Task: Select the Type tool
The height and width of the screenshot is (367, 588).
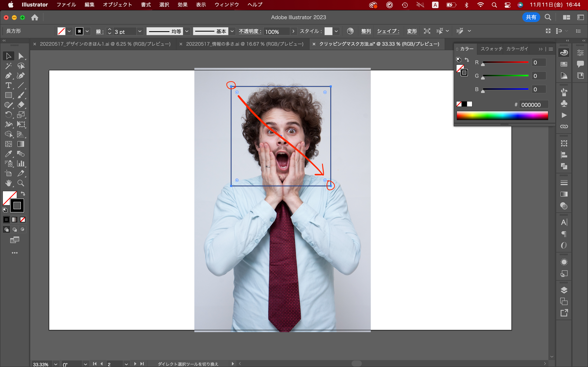Action: point(8,85)
